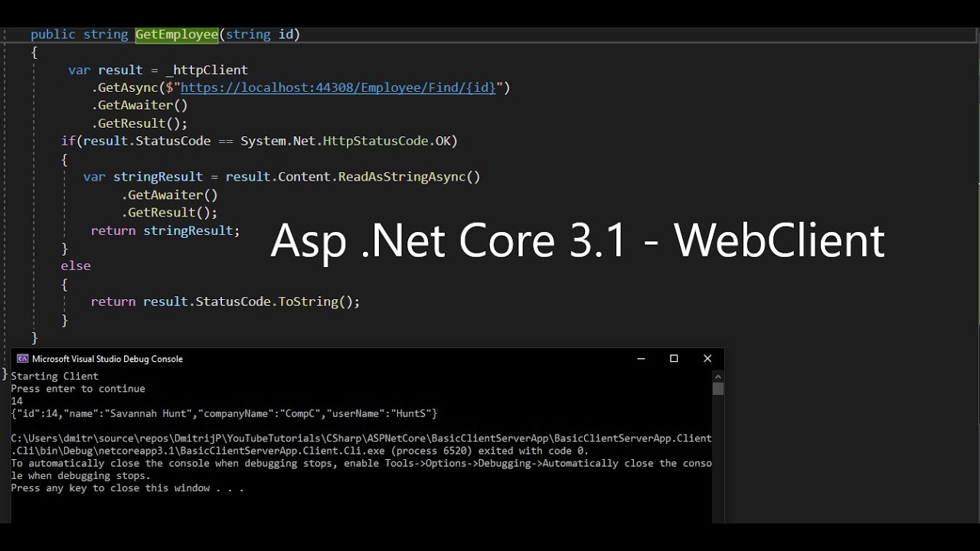Click console input value '14'
This screenshot has height=551, width=980.
(x=17, y=401)
